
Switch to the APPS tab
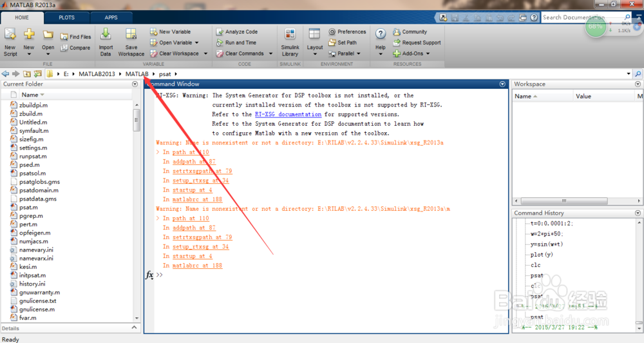click(111, 17)
